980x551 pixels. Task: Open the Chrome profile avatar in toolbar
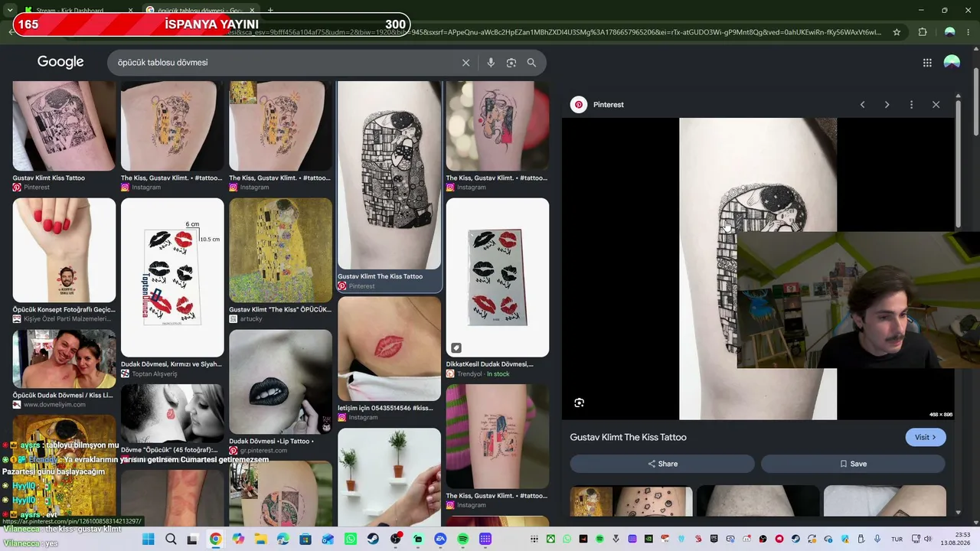(x=949, y=32)
